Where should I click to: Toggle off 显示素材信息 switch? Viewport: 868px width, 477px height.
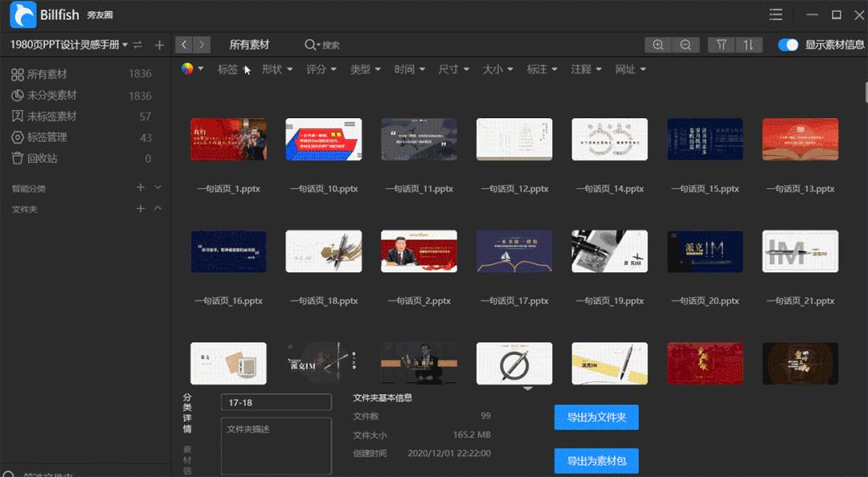(x=788, y=45)
